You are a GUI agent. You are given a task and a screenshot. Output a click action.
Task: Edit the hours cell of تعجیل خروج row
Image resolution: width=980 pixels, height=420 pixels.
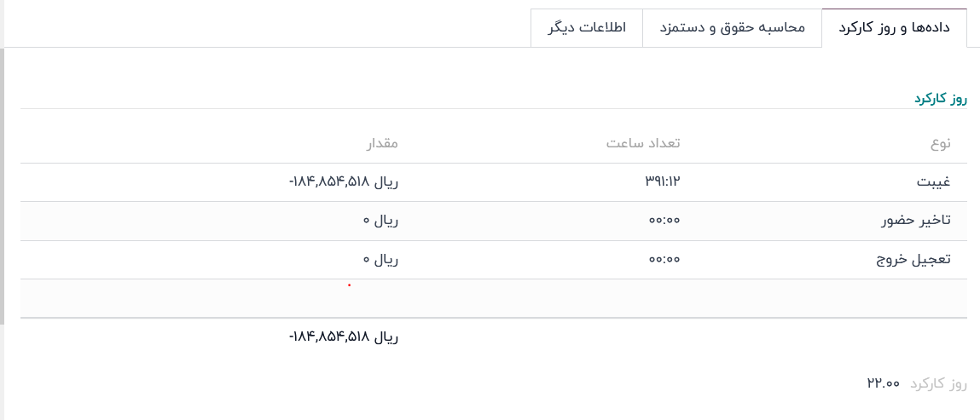[x=664, y=259]
